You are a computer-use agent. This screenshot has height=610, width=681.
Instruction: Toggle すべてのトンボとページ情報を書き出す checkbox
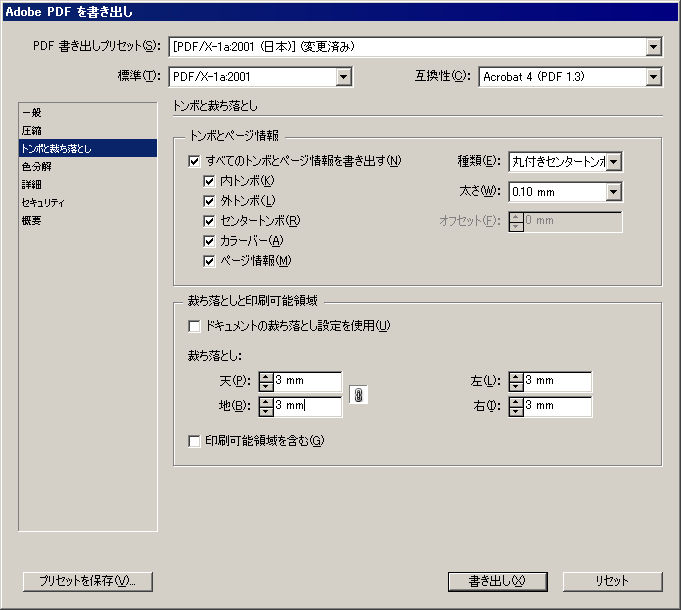tap(194, 160)
